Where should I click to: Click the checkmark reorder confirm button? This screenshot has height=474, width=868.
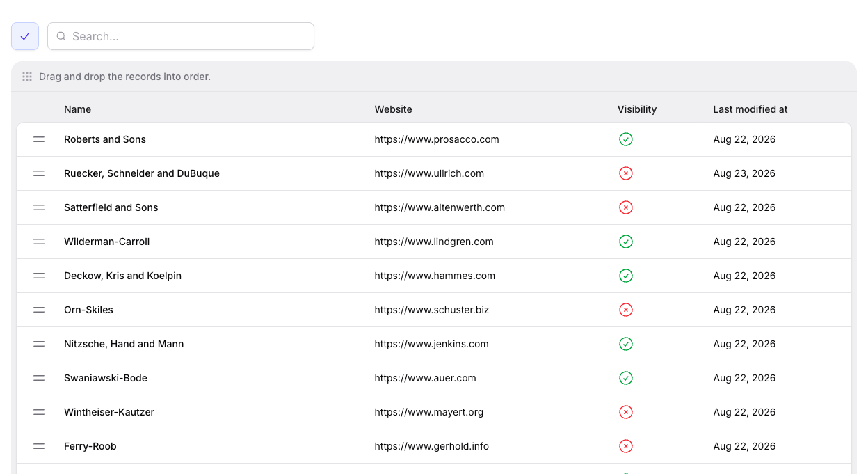point(25,36)
